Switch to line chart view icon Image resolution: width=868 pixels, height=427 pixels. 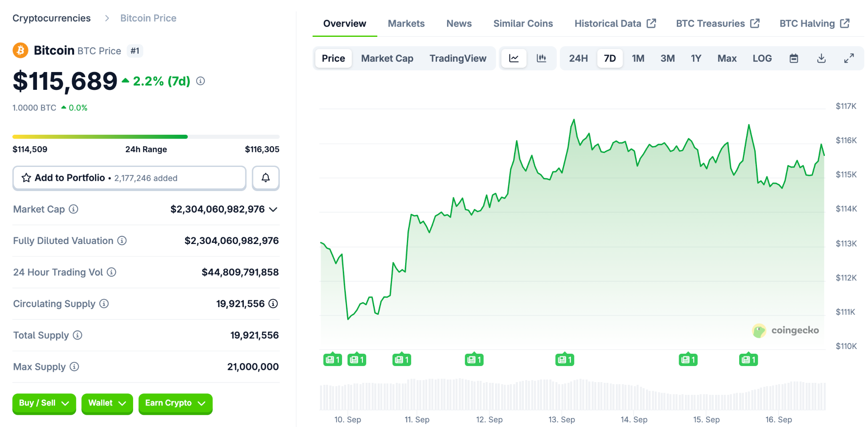click(514, 58)
